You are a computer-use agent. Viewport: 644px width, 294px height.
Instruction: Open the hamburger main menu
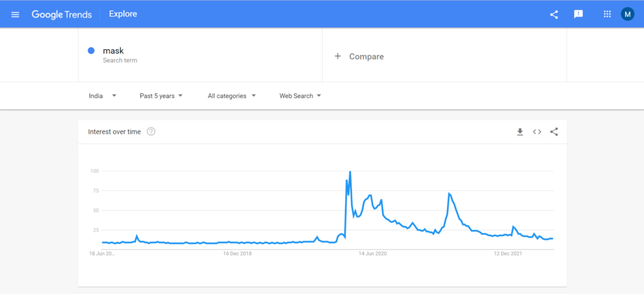click(x=15, y=14)
